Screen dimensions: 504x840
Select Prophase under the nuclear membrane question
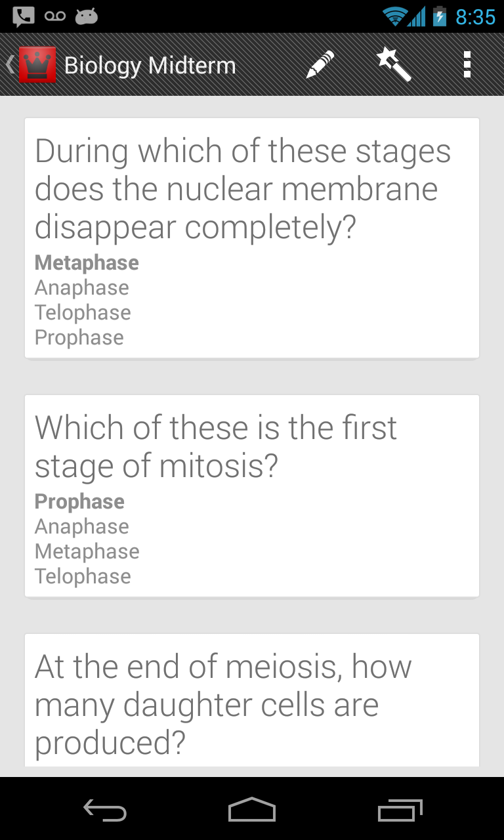point(79,337)
